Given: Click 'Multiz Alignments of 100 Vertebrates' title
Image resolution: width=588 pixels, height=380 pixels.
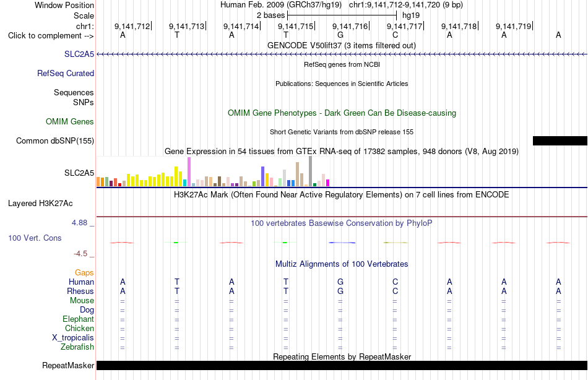Looking at the screenshot, I should (x=342, y=264).
